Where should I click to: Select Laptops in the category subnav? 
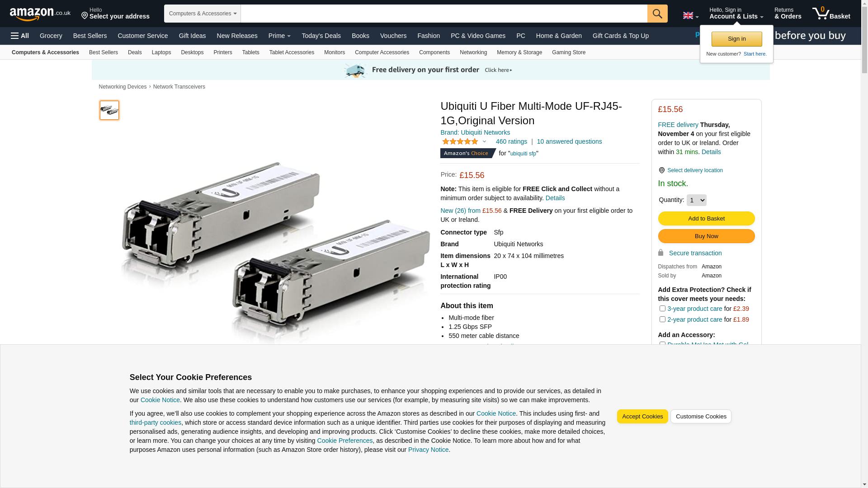161,52
